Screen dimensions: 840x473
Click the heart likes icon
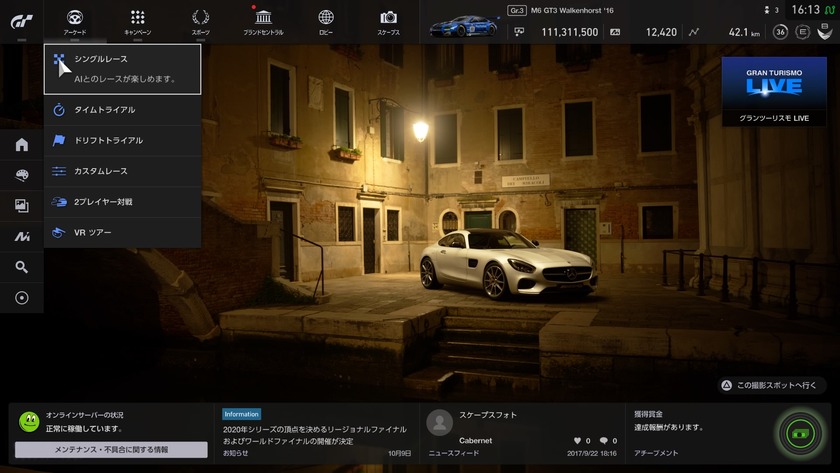tap(577, 441)
